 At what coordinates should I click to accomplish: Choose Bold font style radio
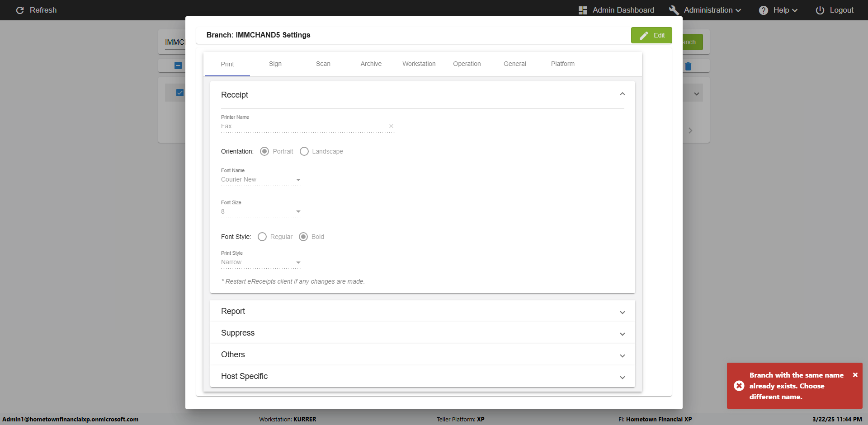(x=303, y=237)
